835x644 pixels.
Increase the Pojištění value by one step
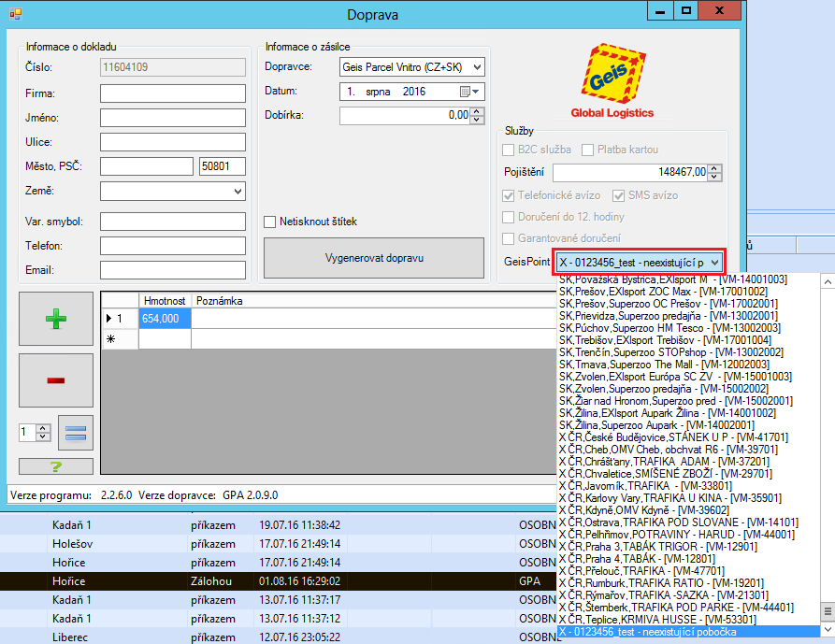coord(715,169)
